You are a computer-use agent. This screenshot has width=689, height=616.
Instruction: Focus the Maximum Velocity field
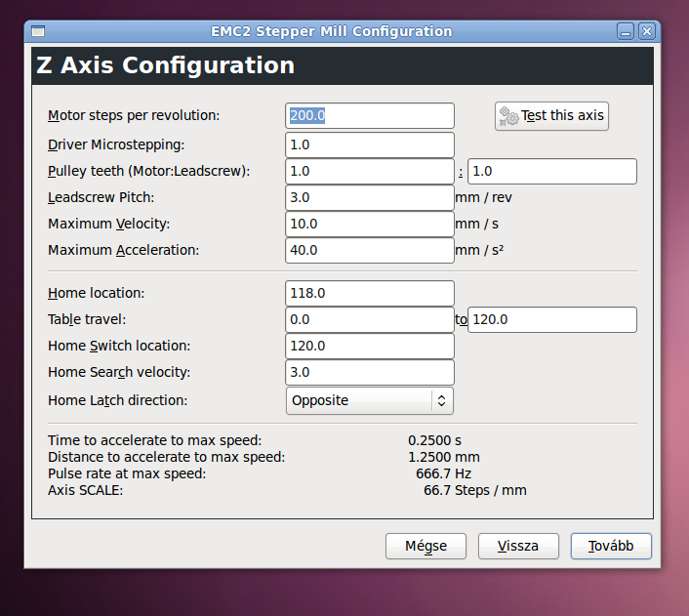370,224
